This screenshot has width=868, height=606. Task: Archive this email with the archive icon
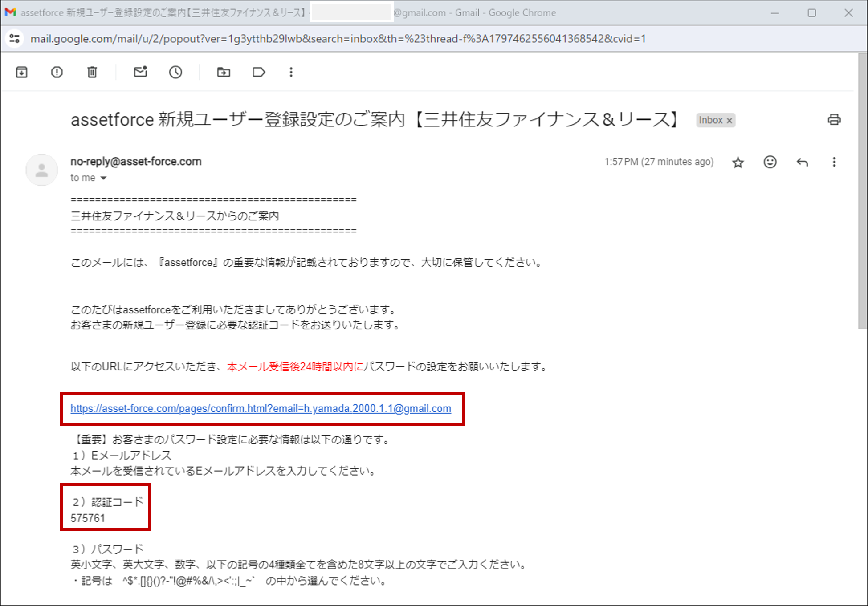[22, 72]
